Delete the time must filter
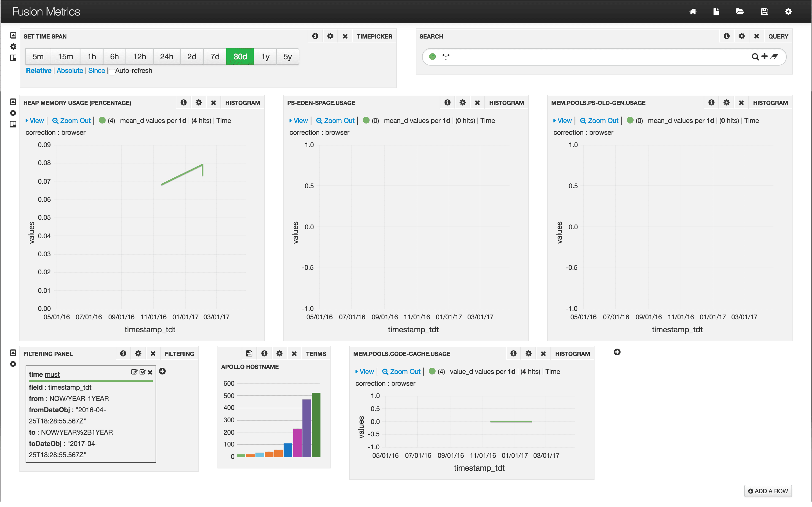Image resolution: width=812 pixels, height=507 pixels. (150, 373)
